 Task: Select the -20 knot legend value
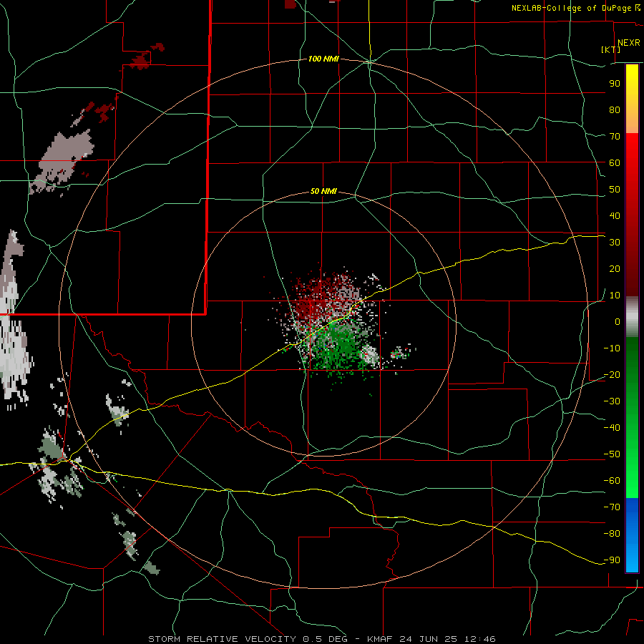pyautogui.click(x=612, y=374)
